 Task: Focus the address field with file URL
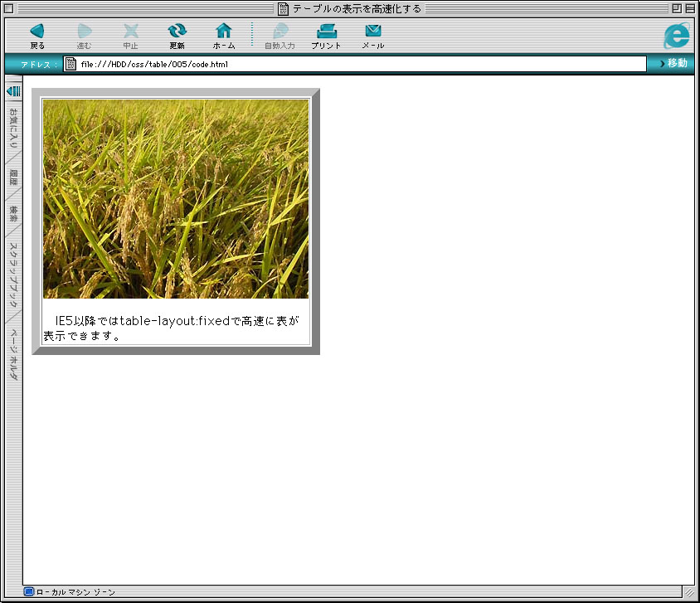[354, 64]
